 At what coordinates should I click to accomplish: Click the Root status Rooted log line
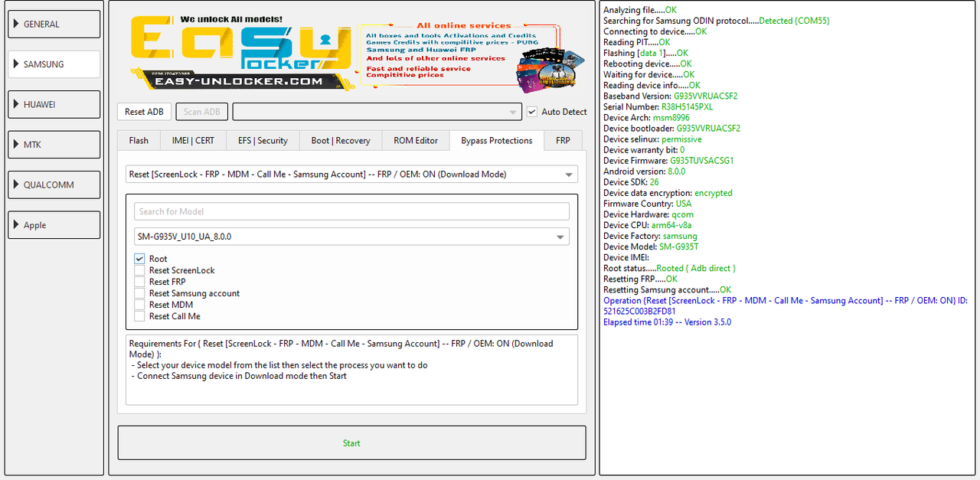pos(669,269)
